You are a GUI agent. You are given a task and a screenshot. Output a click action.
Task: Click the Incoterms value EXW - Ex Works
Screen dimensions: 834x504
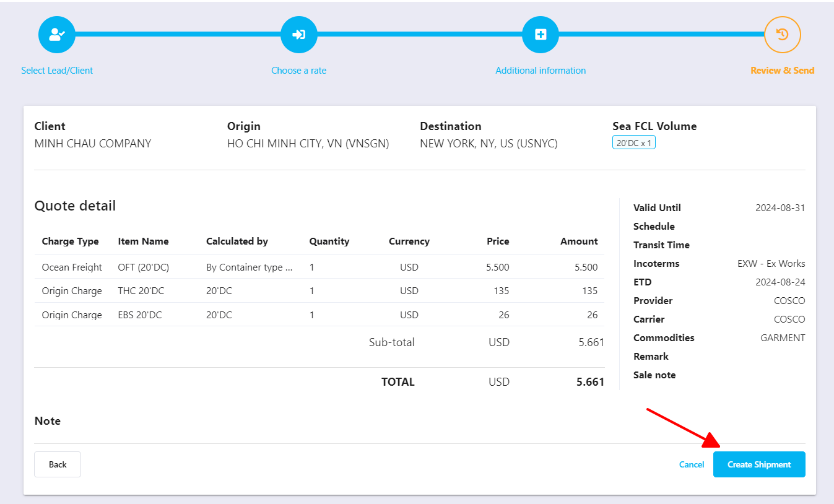pyautogui.click(x=771, y=264)
